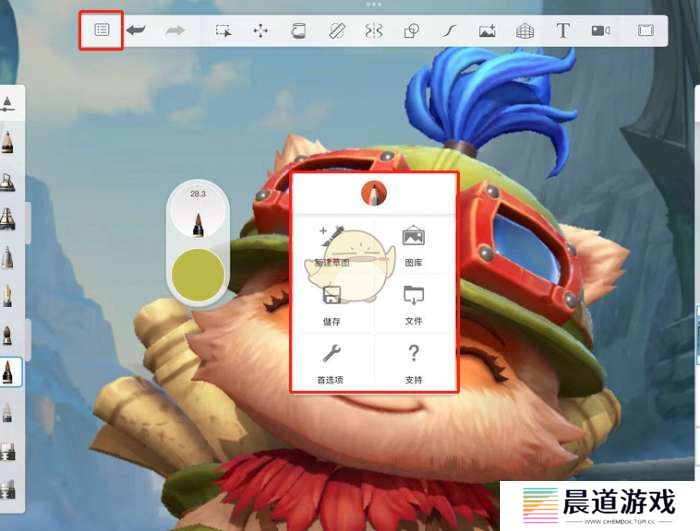This screenshot has width=700, height=531.
Task: Redo the undone stroke
Action: pos(175,30)
